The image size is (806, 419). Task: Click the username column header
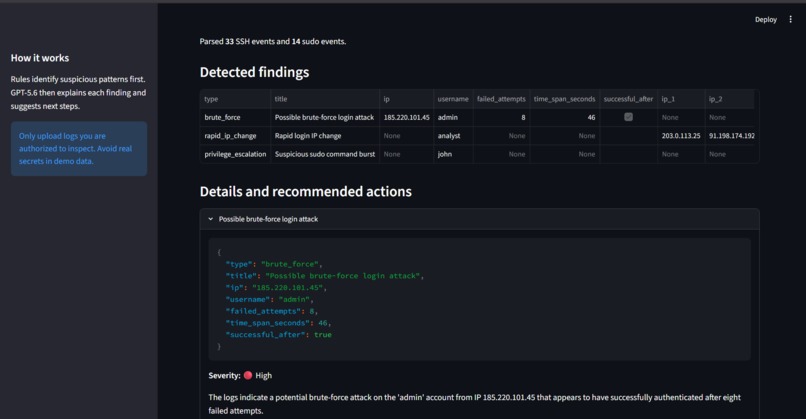tap(453, 99)
